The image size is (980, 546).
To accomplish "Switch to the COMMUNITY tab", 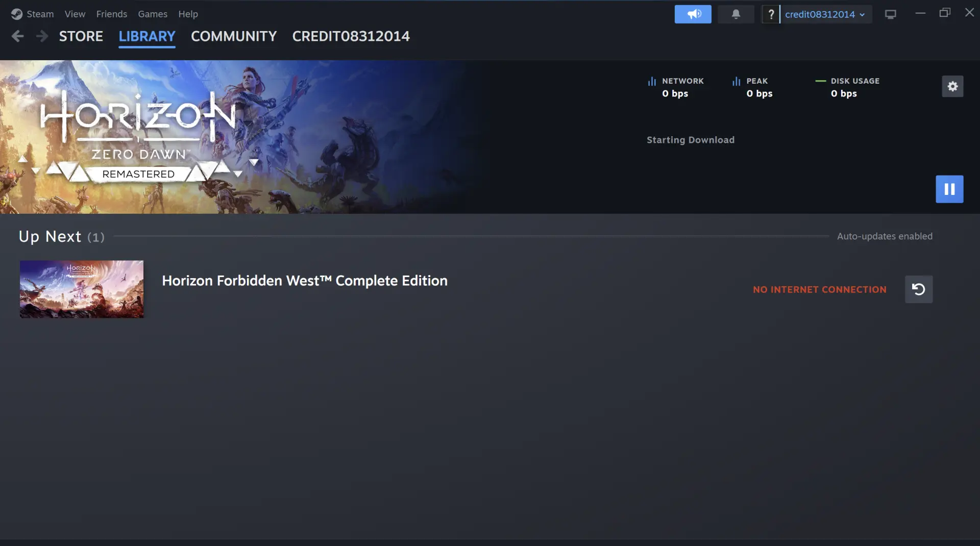I will coord(234,36).
